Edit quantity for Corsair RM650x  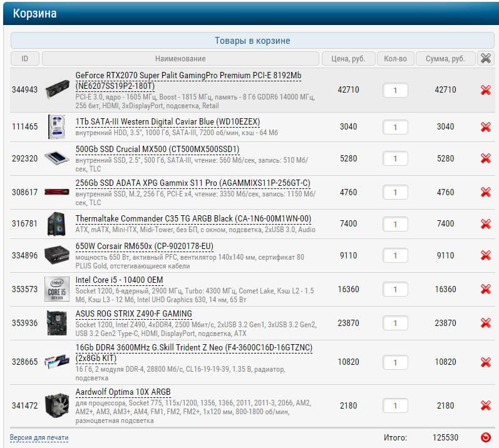(x=395, y=256)
